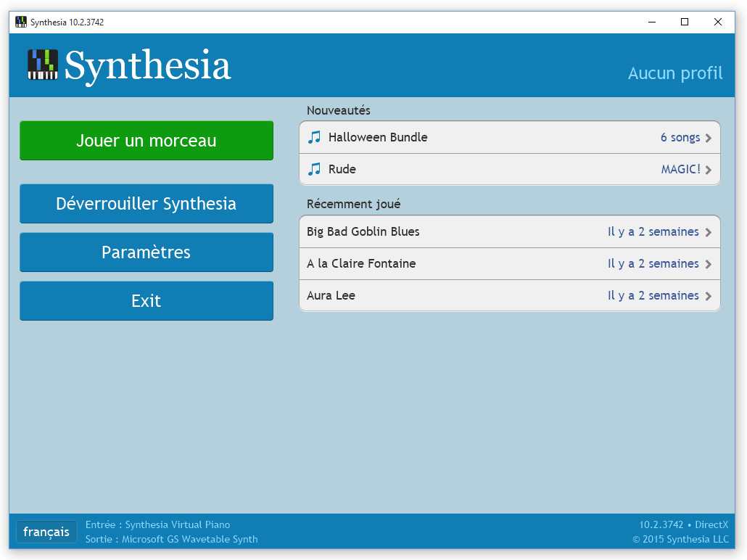747x560 pixels.
Task: Open the Rude row chevron arrow
Action: click(709, 170)
